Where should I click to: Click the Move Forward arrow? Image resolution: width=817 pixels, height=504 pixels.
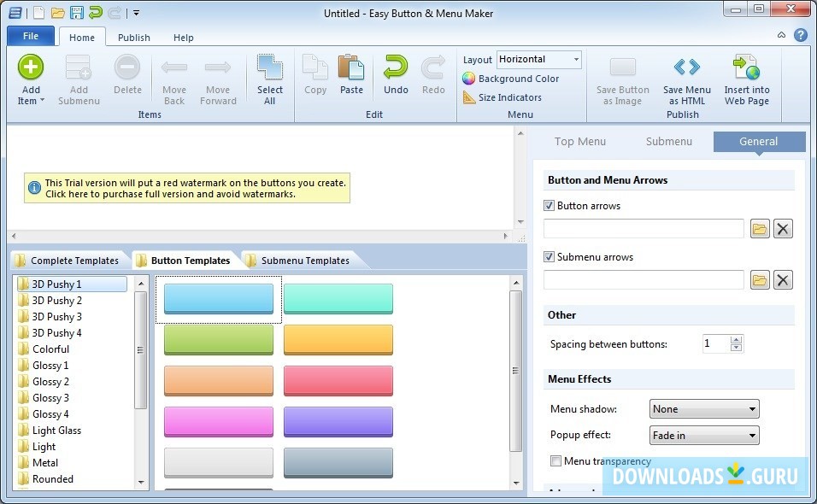click(218, 67)
